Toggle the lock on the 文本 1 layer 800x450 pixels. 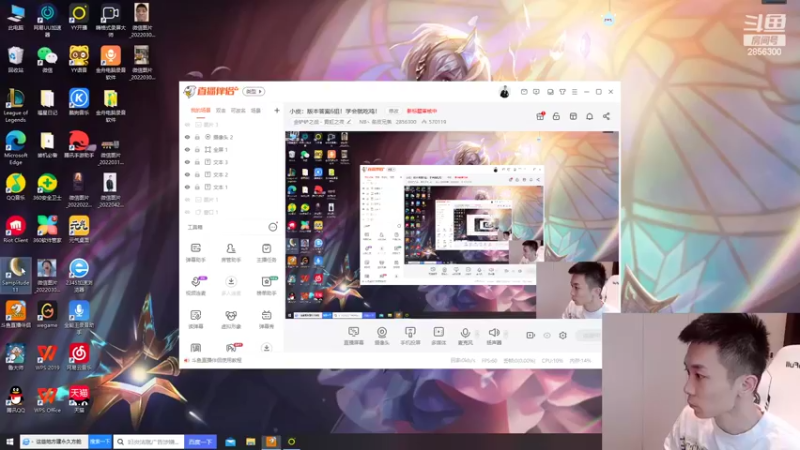(x=197, y=187)
